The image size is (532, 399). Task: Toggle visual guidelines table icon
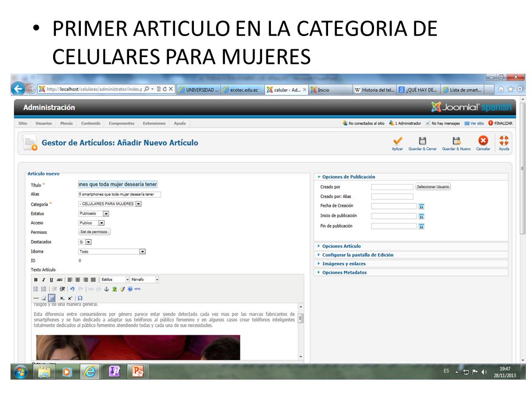(x=52, y=298)
